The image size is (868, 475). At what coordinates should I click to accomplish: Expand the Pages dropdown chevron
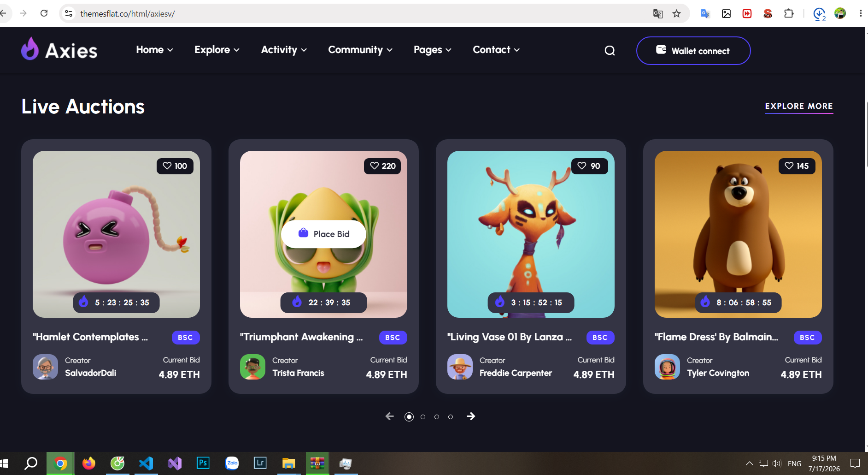(x=448, y=50)
